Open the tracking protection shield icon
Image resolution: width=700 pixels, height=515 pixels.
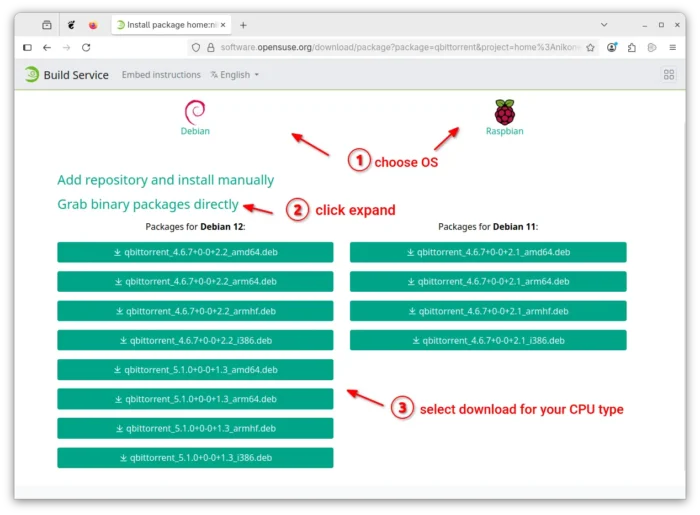[x=196, y=47]
